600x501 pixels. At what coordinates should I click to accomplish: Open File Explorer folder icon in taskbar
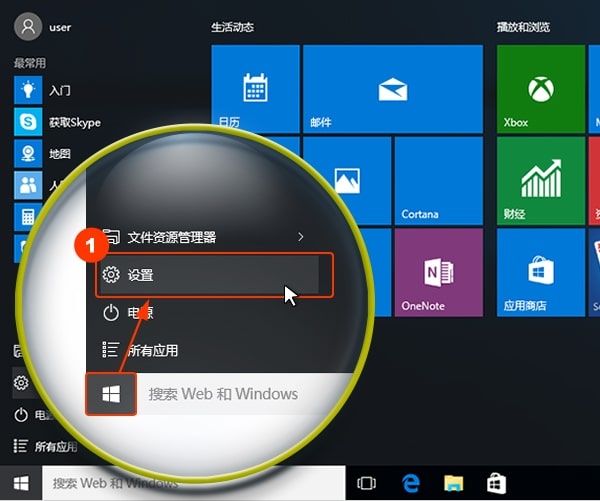pos(453,483)
